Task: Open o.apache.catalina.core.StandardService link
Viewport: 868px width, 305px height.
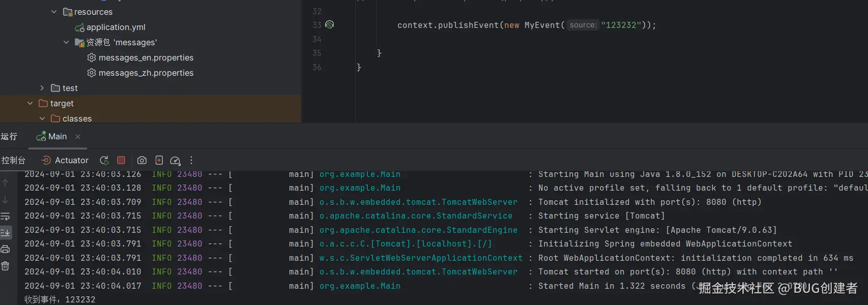Action: point(416,216)
